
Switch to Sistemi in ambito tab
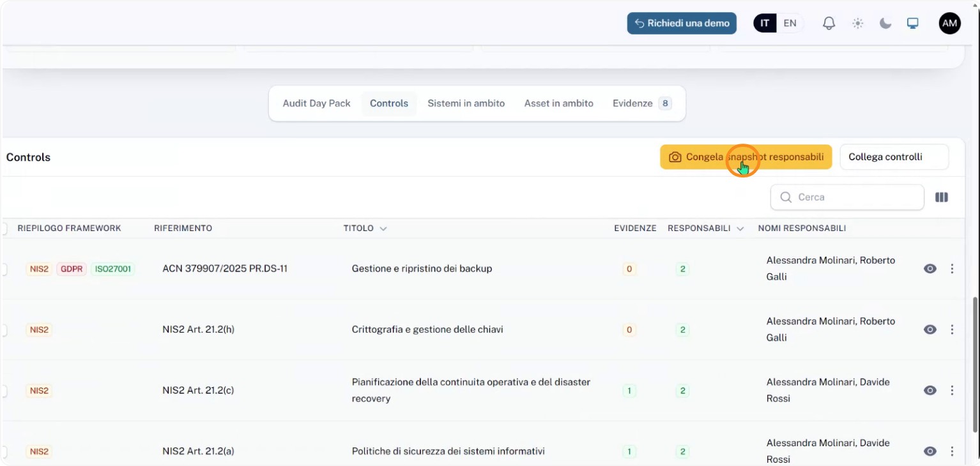[466, 103]
